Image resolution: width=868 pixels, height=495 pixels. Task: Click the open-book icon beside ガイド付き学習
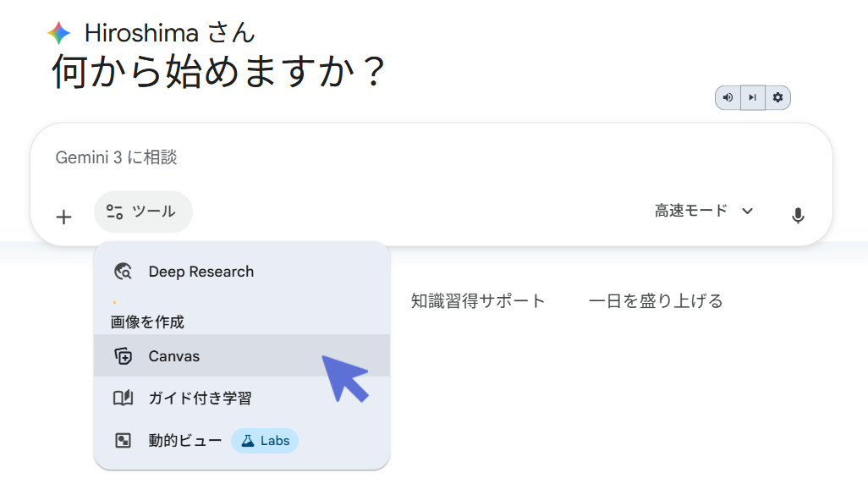click(123, 399)
